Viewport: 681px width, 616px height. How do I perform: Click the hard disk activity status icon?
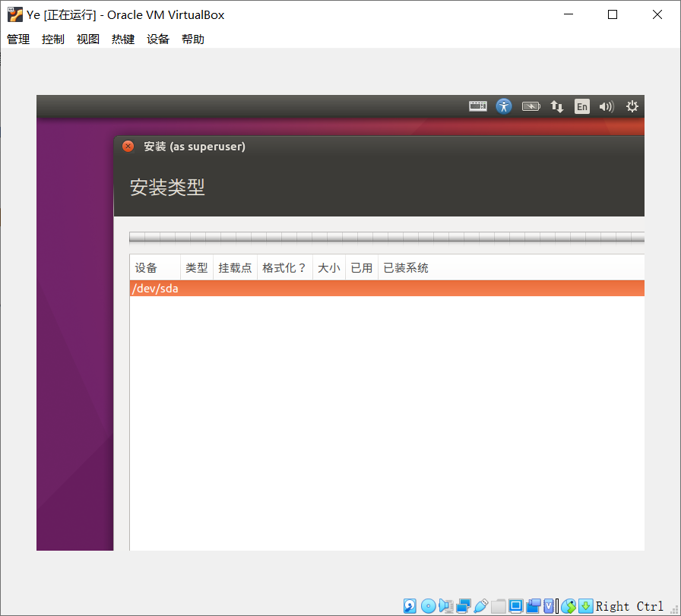(410, 606)
